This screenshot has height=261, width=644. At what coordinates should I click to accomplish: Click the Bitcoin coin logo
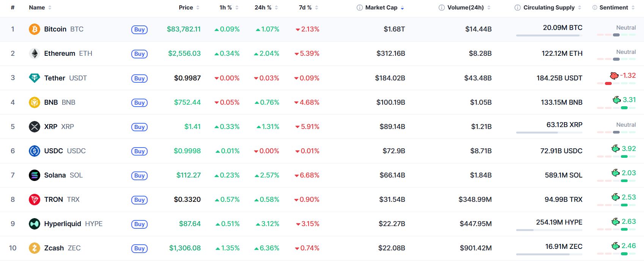click(35, 29)
